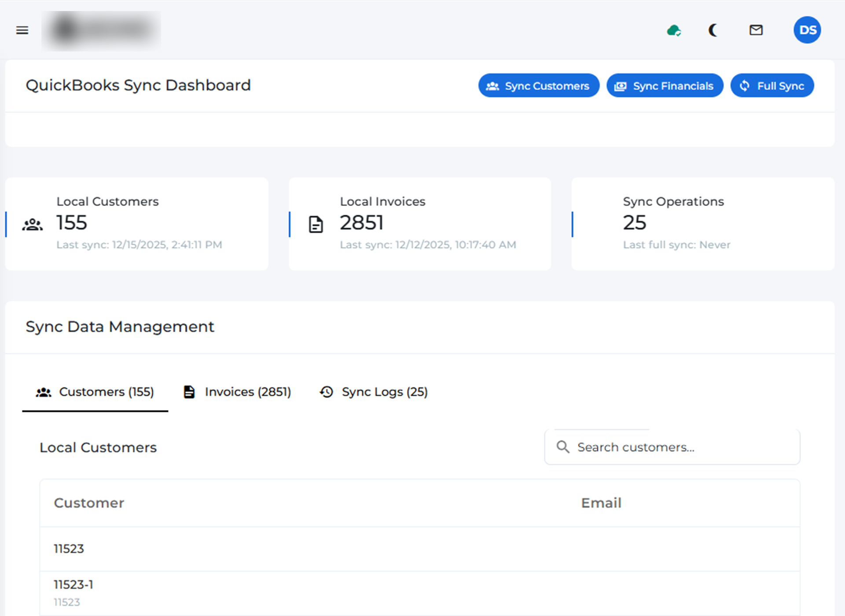This screenshot has height=616, width=845.
Task: Click the Local Customers people icon
Action: click(32, 224)
